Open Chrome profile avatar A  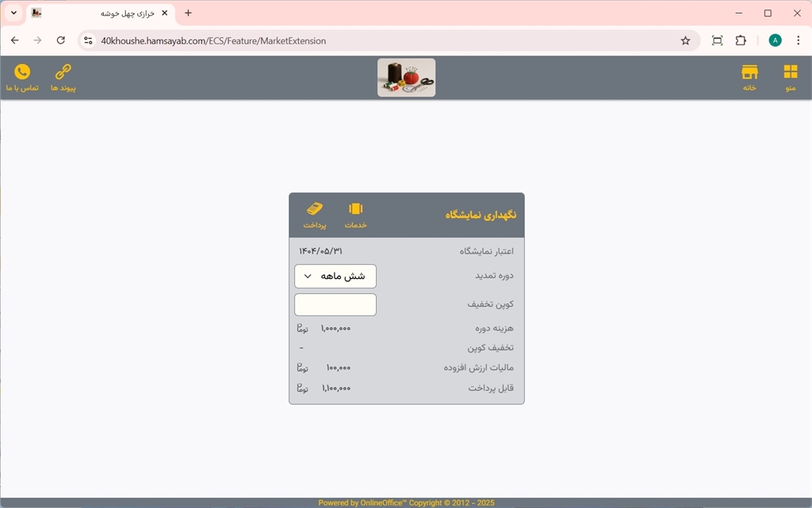coord(775,40)
